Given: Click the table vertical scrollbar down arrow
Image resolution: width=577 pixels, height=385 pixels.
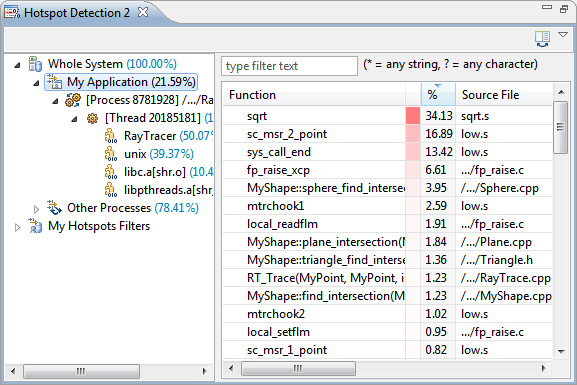Looking at the screenshot, I should [x=561, y=352].
